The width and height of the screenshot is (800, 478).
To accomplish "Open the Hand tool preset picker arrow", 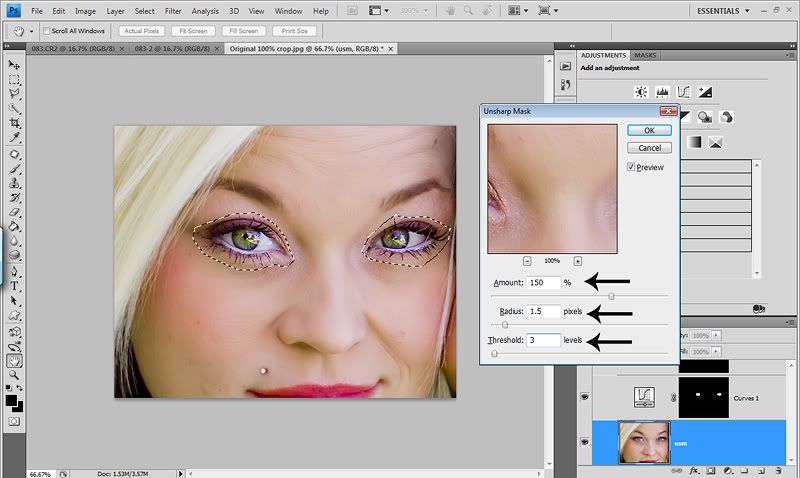I will 30,31.
